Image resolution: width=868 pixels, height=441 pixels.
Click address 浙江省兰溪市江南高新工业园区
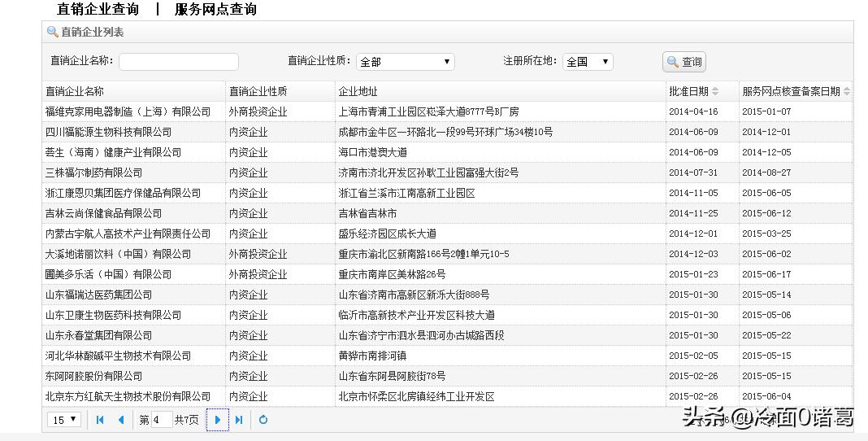(x=407, y=193)
